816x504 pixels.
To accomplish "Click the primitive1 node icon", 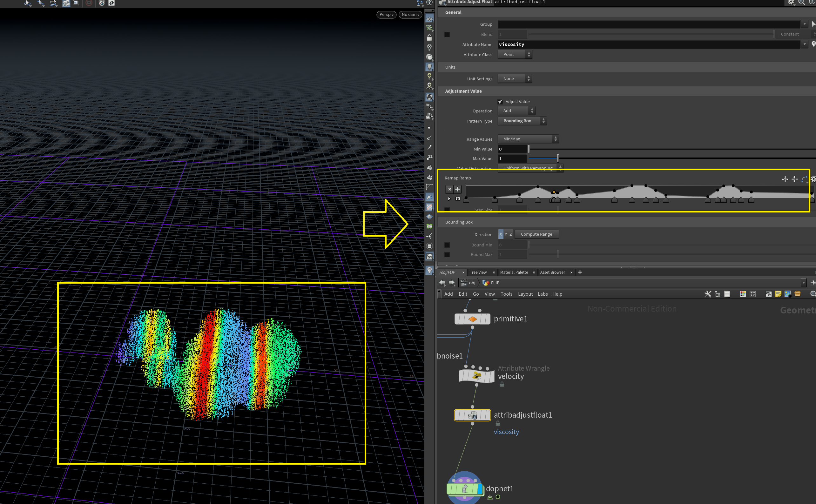I will pyautogui.click(x=472, y=319).
